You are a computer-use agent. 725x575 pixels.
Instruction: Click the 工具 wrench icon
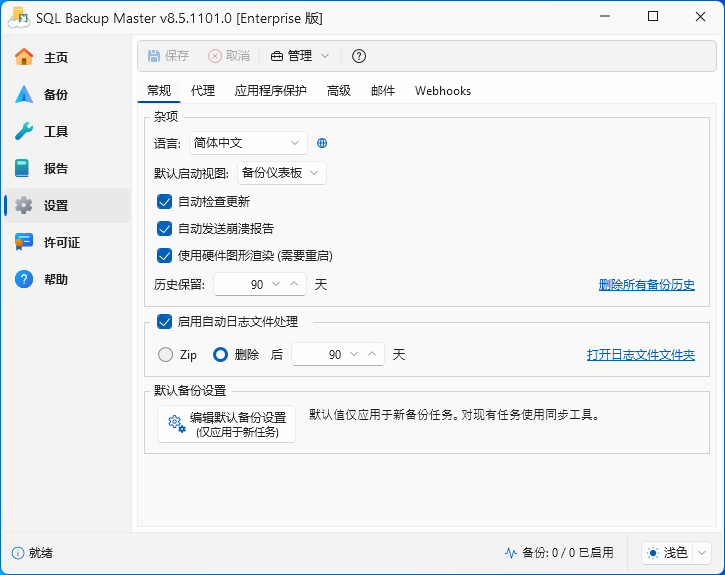tap(24, 131)
